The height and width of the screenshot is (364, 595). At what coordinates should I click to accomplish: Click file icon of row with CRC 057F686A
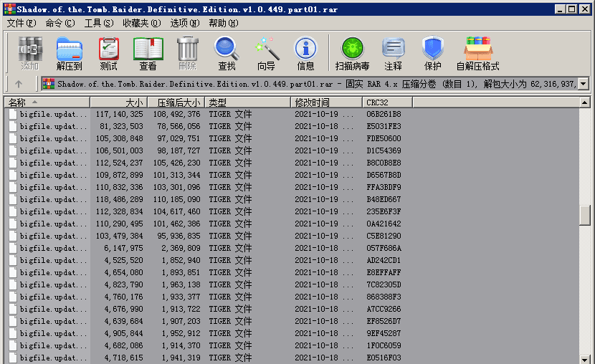13,248
